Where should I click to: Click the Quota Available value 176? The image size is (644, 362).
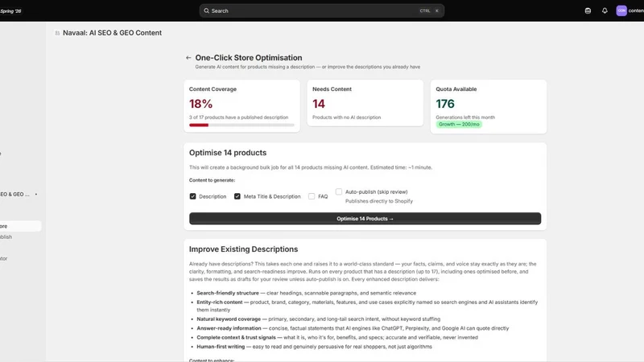coord(445,104)
